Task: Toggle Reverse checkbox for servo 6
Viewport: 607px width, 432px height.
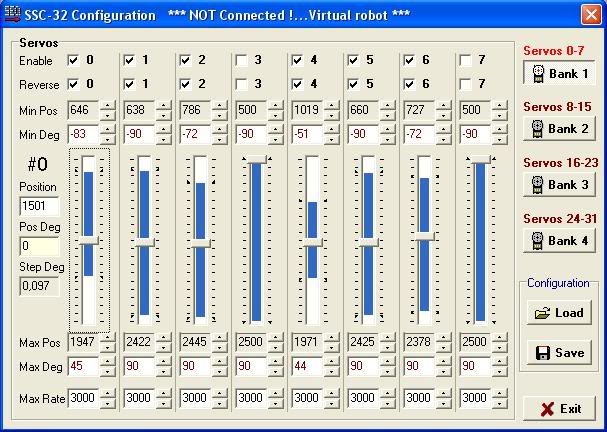Action: point(409,84)
